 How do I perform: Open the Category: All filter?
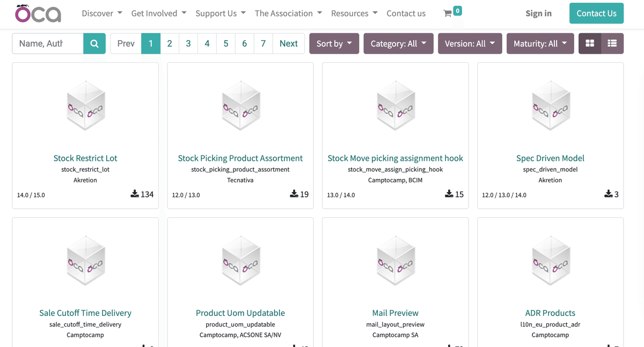399,43
